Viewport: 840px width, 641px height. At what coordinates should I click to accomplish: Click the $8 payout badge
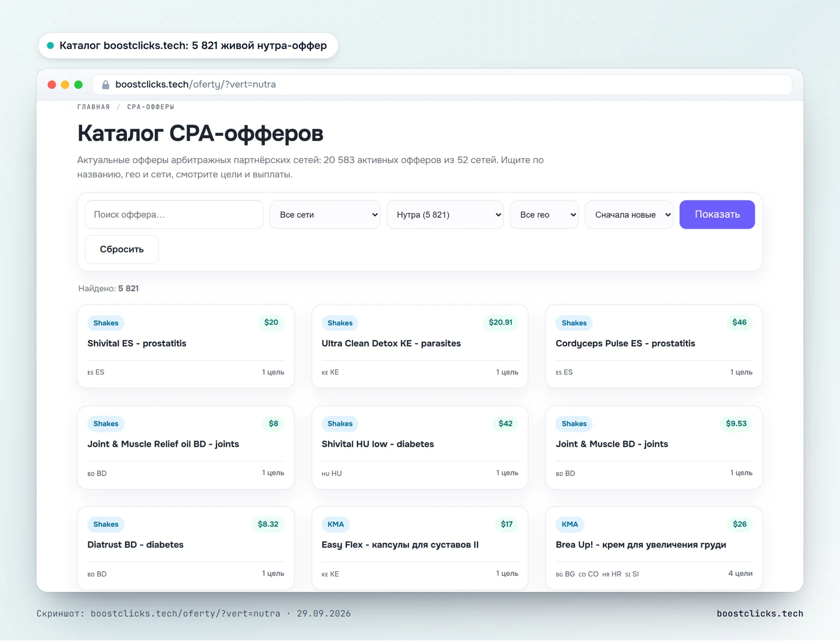274,424
